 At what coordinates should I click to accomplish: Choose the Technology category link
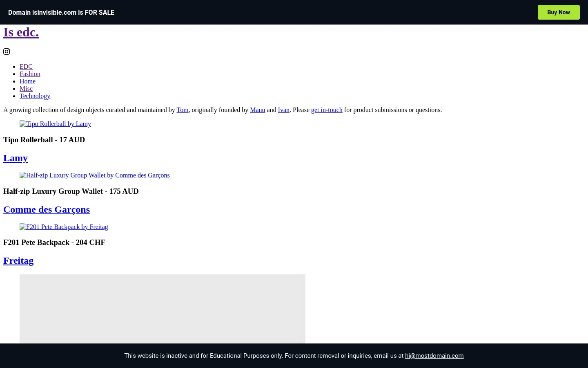pos(35,96)
